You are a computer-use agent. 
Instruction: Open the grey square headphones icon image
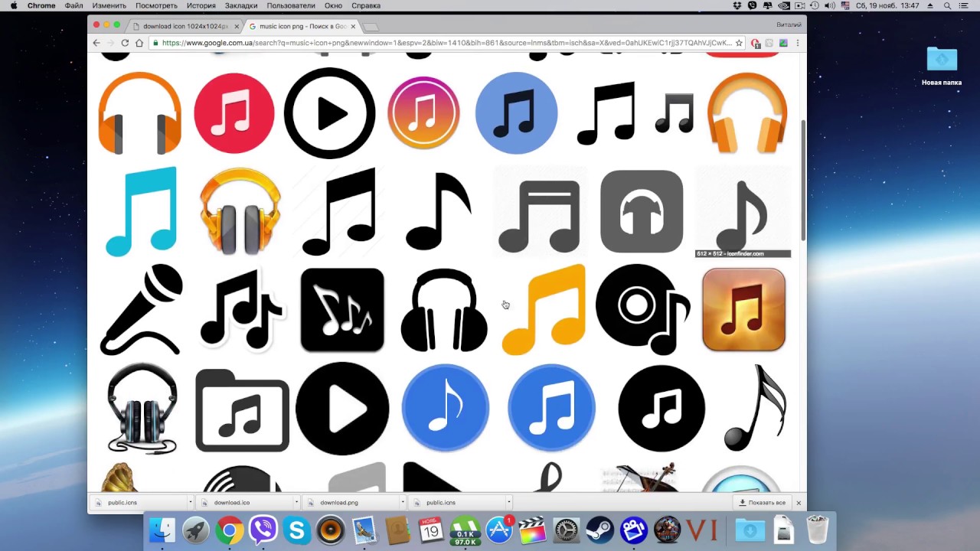642,211
